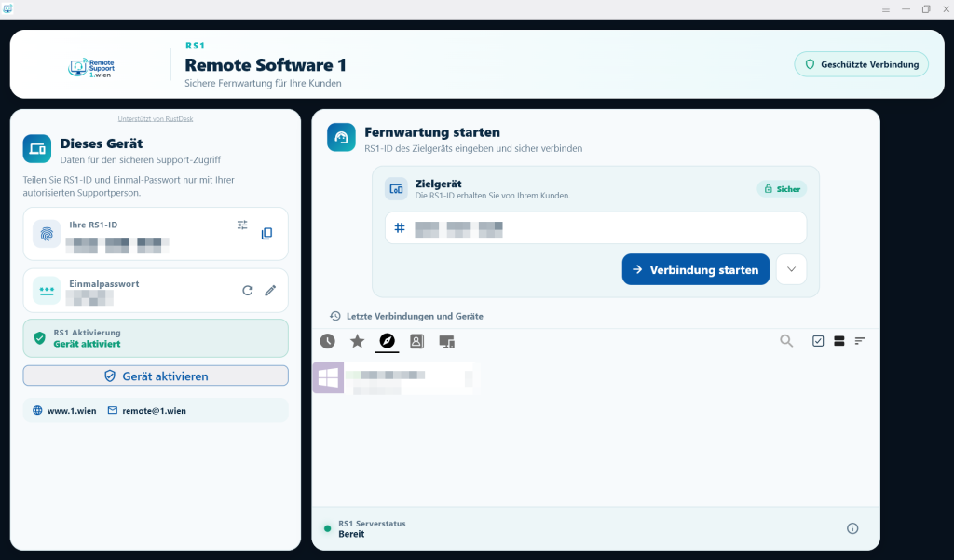
Task: Click the Remote Support 1.wien logo
Action: click(91, 68)
